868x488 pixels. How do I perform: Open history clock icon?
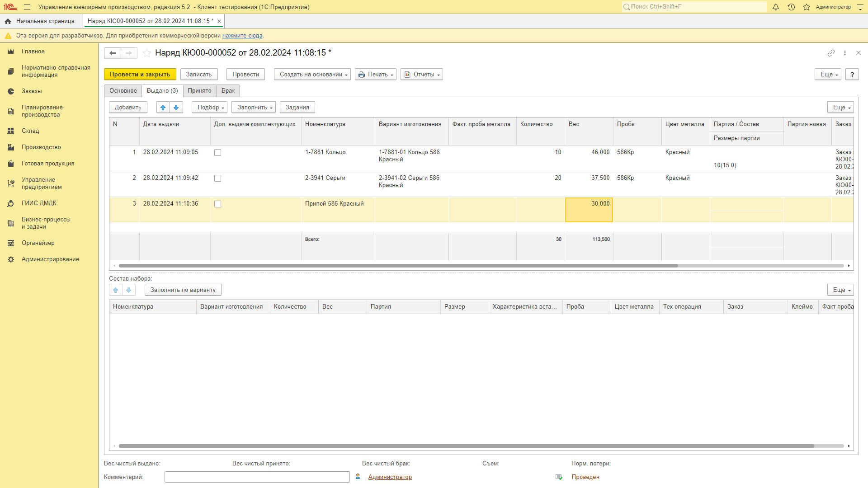(791, 7)
